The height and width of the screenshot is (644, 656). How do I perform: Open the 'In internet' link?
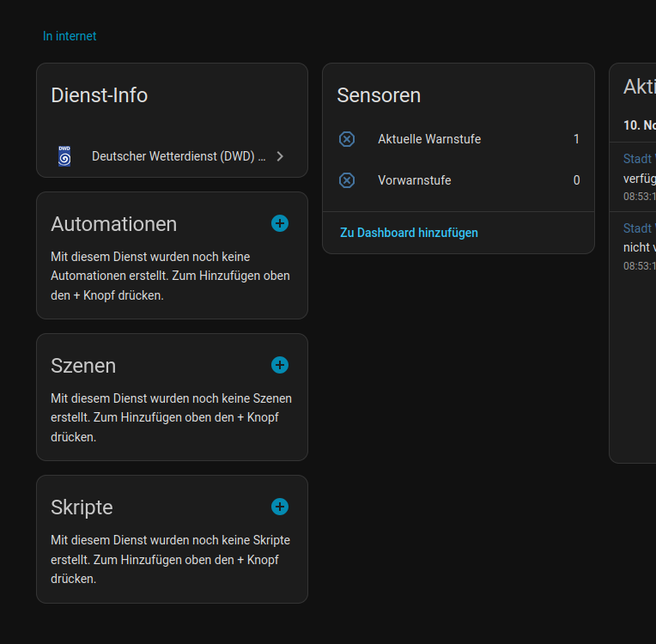(70, 36)
